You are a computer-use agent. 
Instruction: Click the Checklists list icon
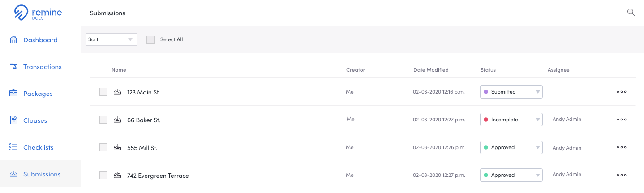[13, 147]
